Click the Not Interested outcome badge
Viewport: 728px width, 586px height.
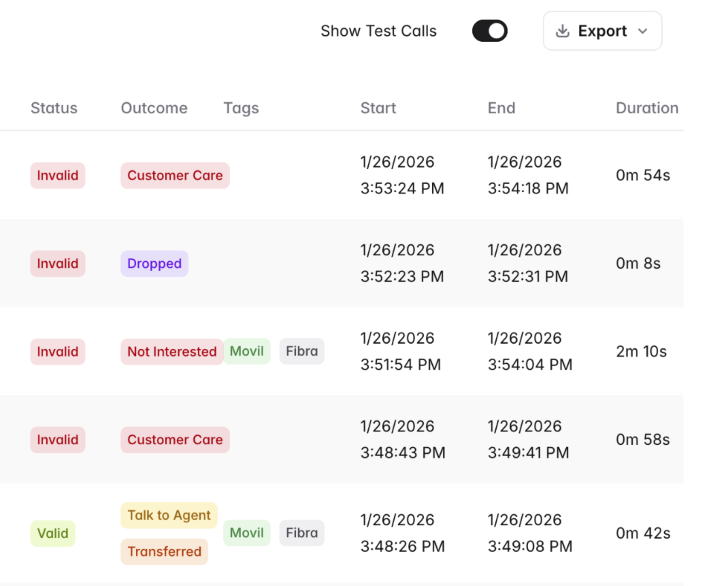tap(172, 351)
